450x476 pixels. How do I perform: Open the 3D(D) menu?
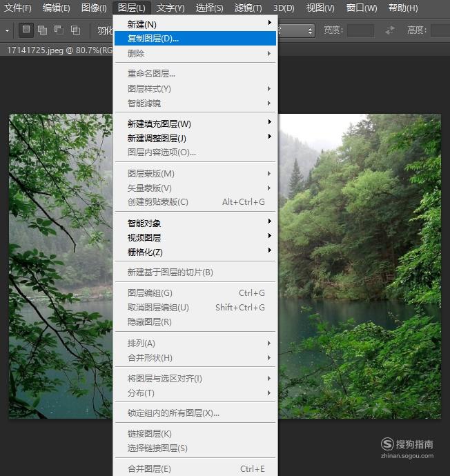[x=284, y=8]
